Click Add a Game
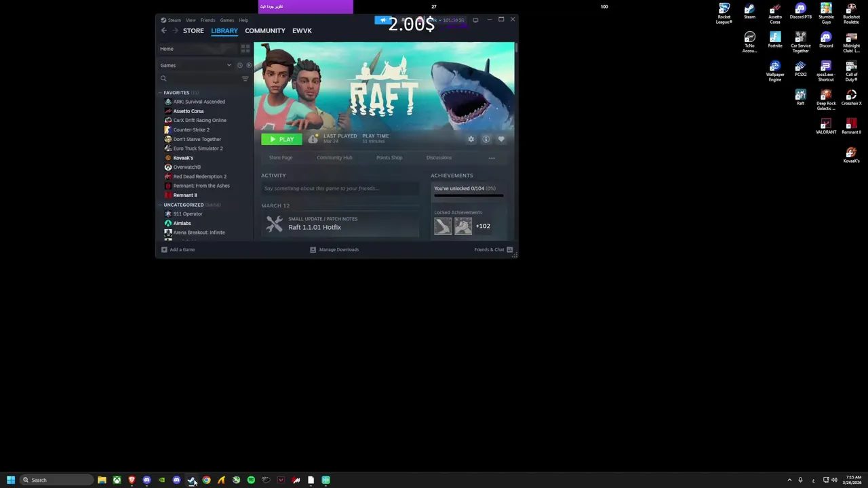This screenshot has height=488, width=868. (x=178, y=249)
